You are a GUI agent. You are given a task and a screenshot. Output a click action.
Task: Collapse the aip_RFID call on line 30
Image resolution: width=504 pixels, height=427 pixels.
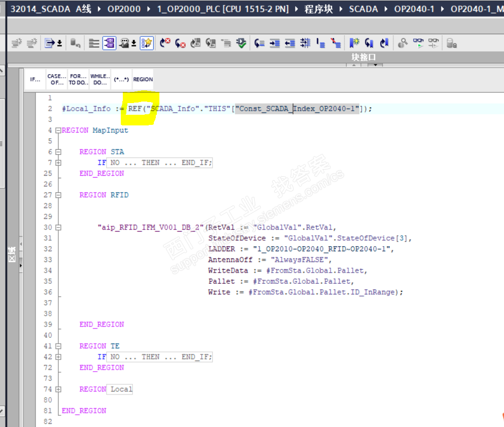(x=58, y=227)
